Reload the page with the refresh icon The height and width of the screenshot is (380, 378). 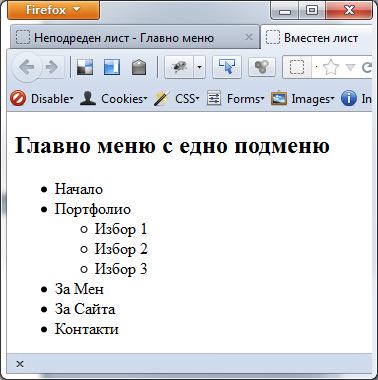(x=367, y=68)
